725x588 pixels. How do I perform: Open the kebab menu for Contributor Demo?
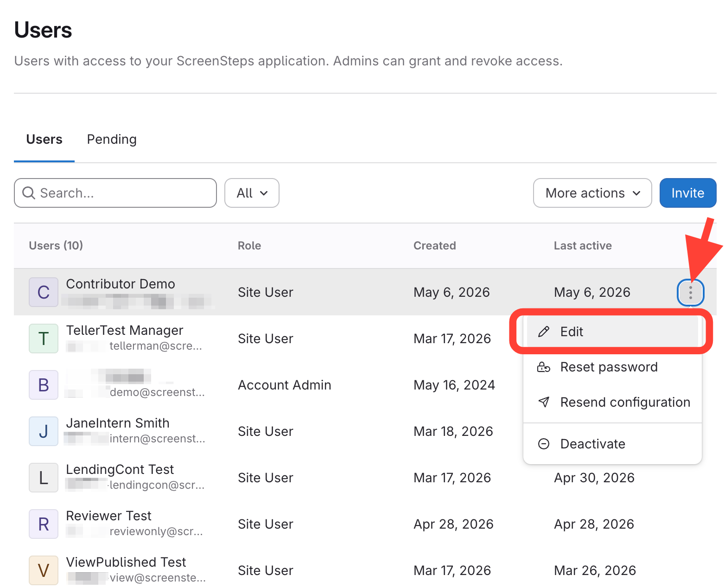690,292
